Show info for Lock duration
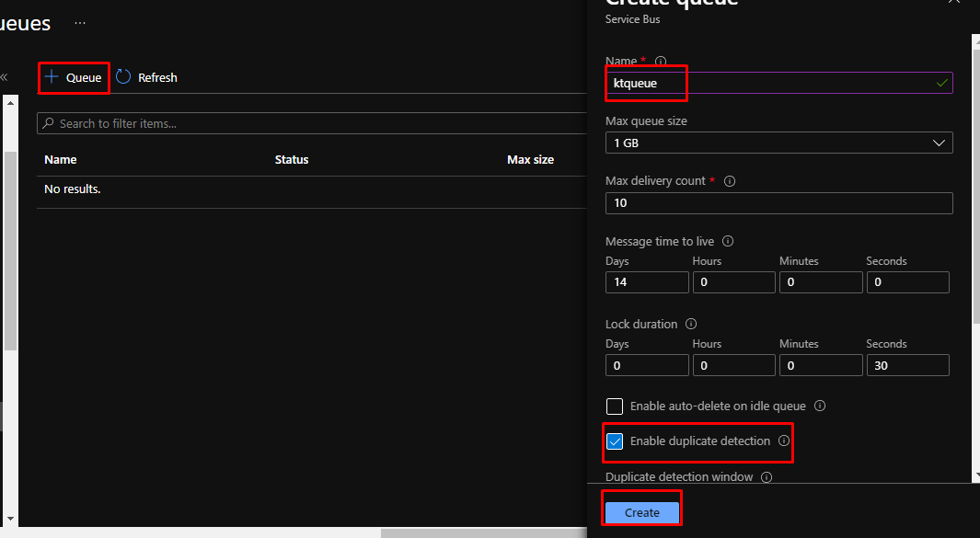980x538 pixels. [691, 325]
